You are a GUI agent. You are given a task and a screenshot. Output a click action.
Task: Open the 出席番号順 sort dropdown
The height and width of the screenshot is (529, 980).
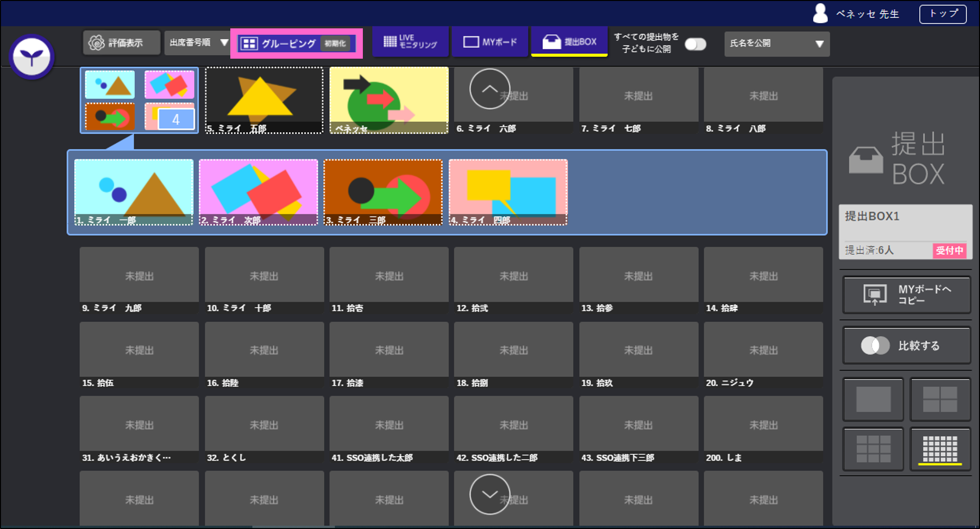tap(198, 43)
